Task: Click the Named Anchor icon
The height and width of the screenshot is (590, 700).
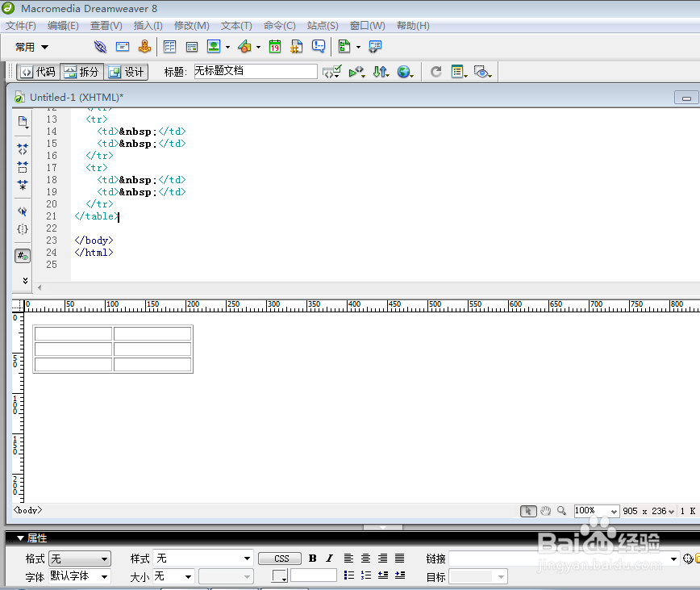Action: pos(144,47)
